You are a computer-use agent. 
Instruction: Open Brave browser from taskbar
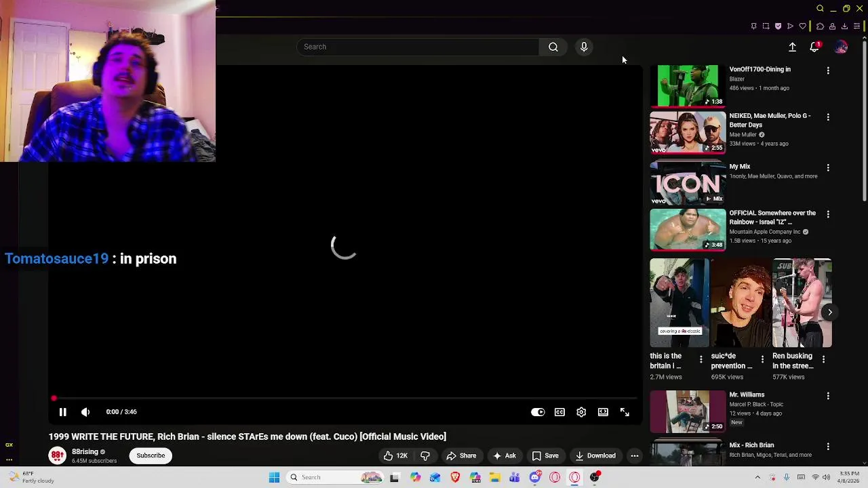(455, 477)
